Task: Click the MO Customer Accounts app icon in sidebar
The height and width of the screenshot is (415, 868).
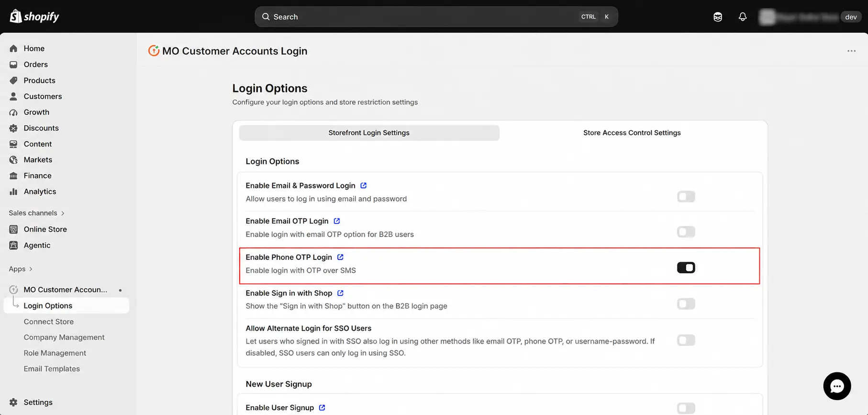Action: coord(13,290)
